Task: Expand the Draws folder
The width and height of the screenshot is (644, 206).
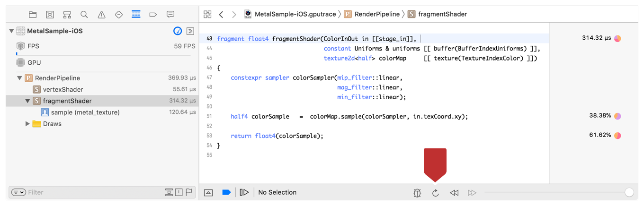Action: tap(27, 124)
